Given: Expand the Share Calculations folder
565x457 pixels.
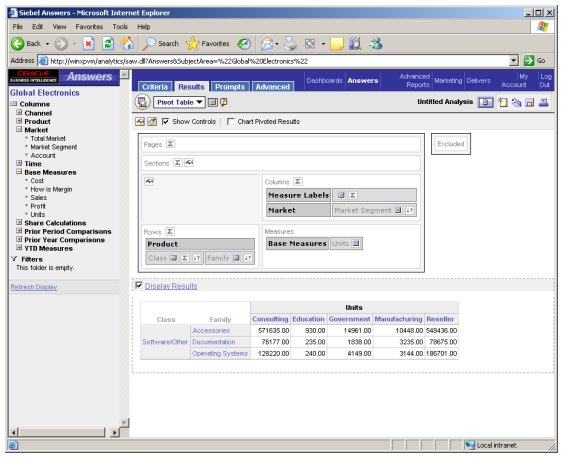Looking at the screenshot, I should [19, 222].
